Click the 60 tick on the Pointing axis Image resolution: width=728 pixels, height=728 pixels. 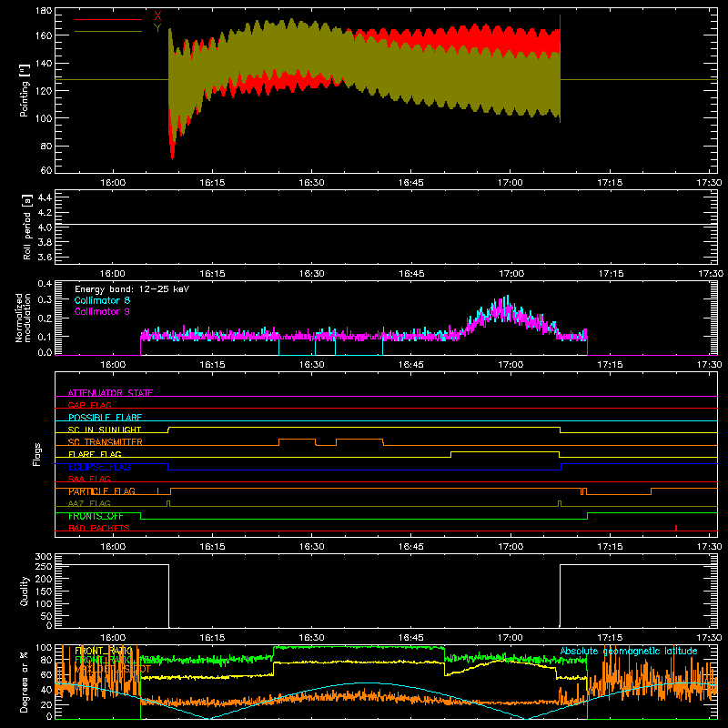(x=46, y=170)
